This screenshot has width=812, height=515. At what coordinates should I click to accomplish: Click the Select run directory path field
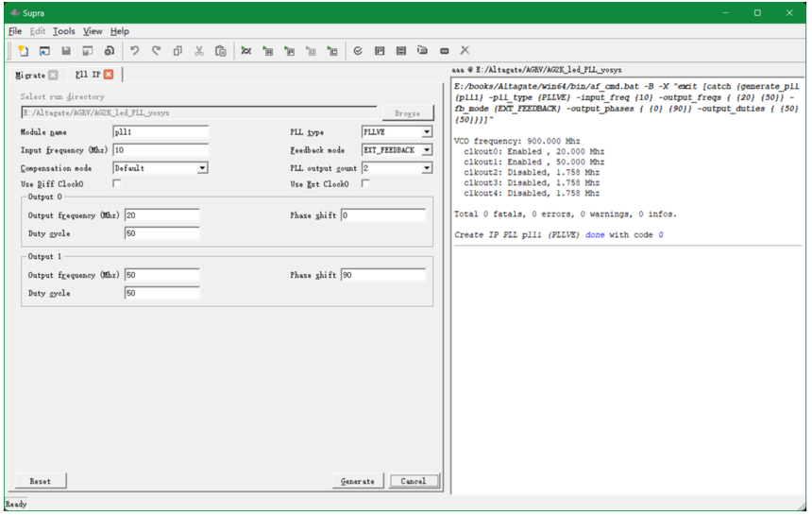pyautogui.click(x=199, y=112)
